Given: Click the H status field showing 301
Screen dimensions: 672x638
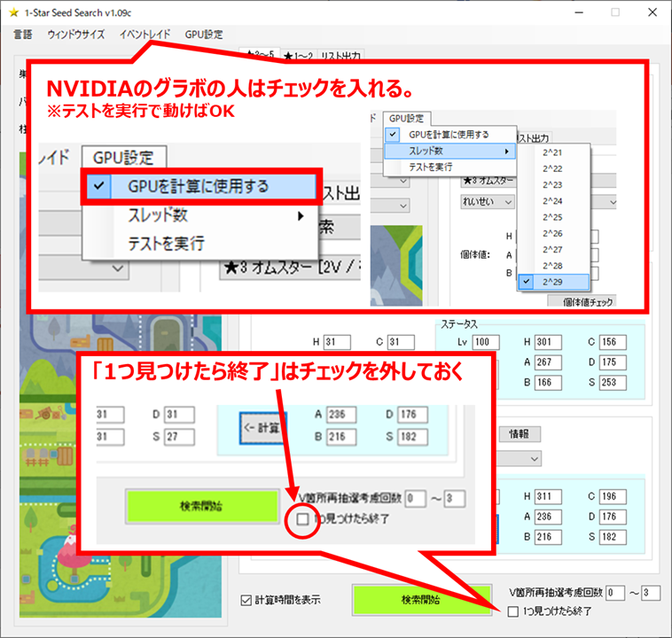Looking at the screenshot, I should coord(548,342).
